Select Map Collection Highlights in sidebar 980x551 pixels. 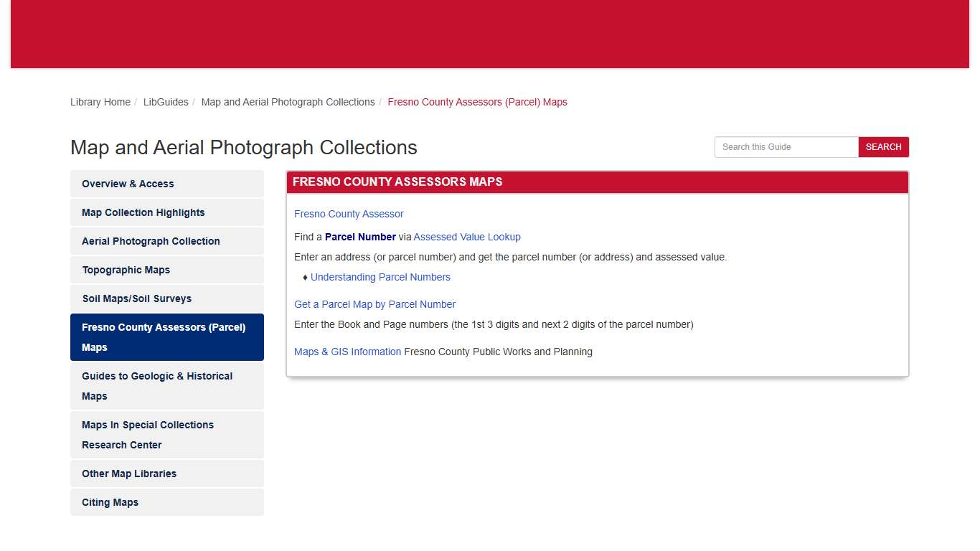tap(143, 212)
